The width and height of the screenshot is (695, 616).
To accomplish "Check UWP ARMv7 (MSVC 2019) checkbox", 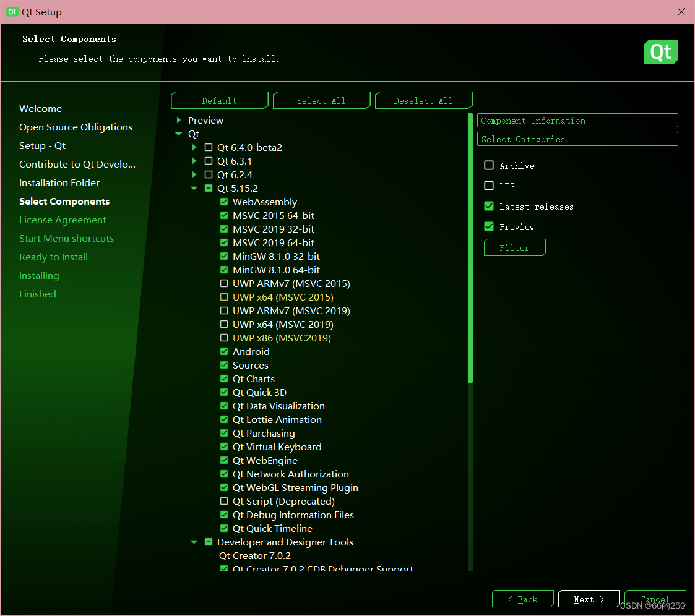I will point(224,311).
